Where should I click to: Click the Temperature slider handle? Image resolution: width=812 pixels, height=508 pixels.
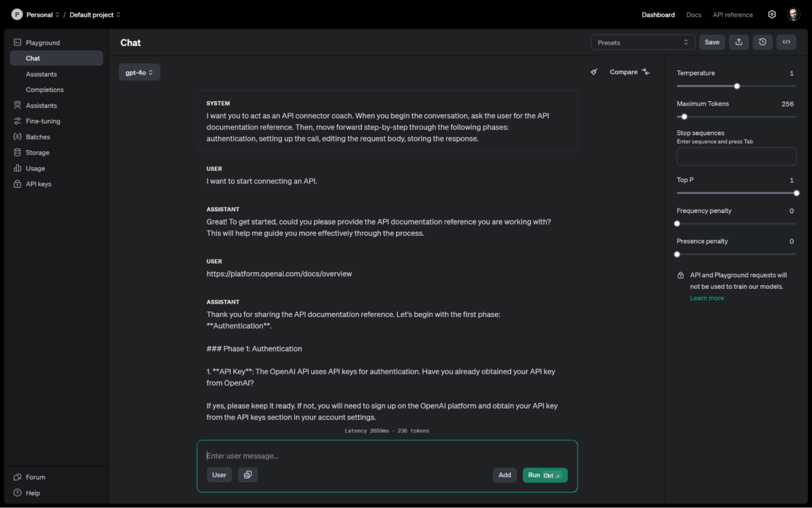[737, 86]
